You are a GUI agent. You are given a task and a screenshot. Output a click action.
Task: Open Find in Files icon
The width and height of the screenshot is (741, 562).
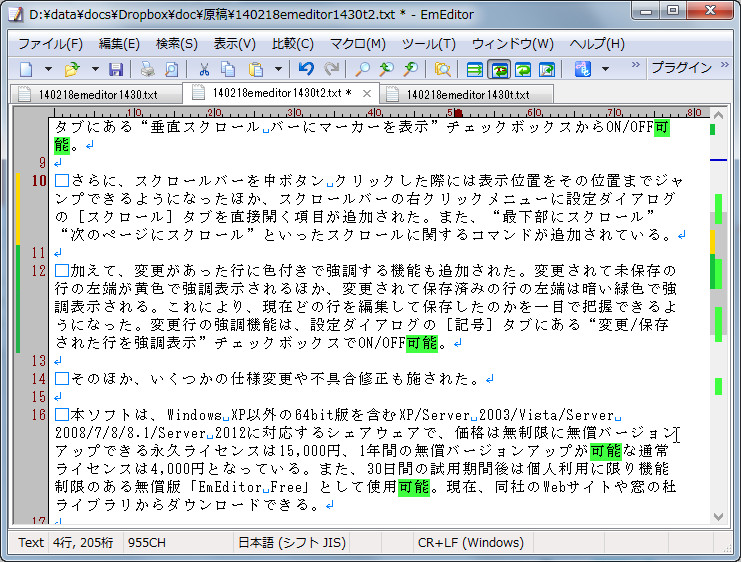click(x=442, y=69)
